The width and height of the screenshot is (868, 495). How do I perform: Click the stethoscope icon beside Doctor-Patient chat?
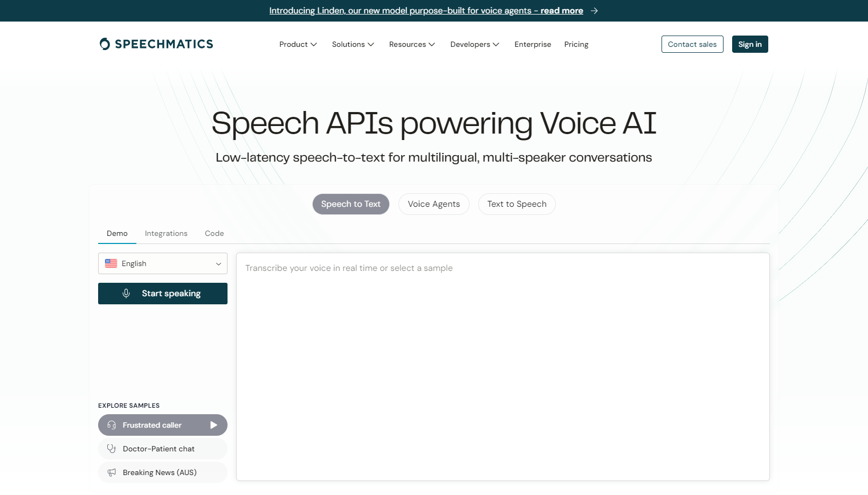[x=112, y=449]
